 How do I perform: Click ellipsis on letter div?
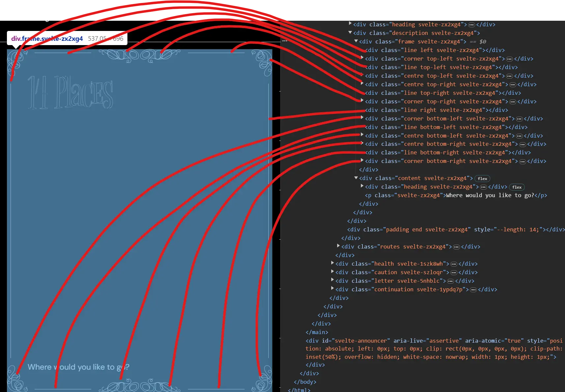[450, 281]
